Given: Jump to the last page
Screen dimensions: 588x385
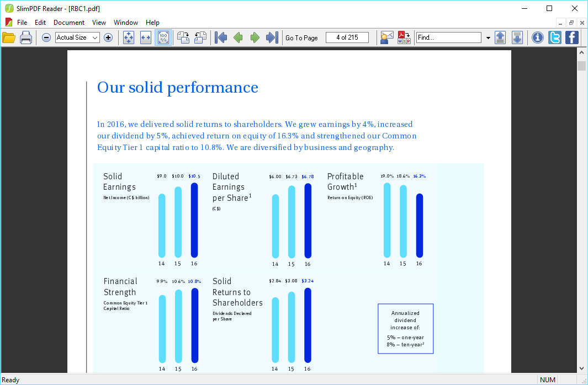Looking at the screenshot, I should (x=271, y=37).
